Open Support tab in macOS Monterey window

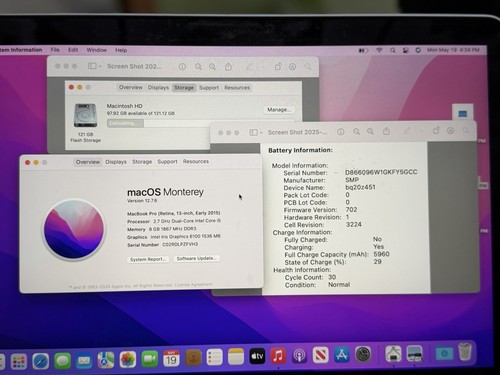(x=167, y=161)
